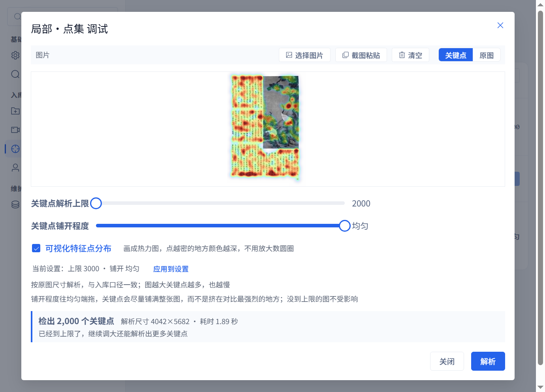Switch to the 原图 view tab
Screen dimensions: 545x392
pyautogui.click(x=487, y=55)
